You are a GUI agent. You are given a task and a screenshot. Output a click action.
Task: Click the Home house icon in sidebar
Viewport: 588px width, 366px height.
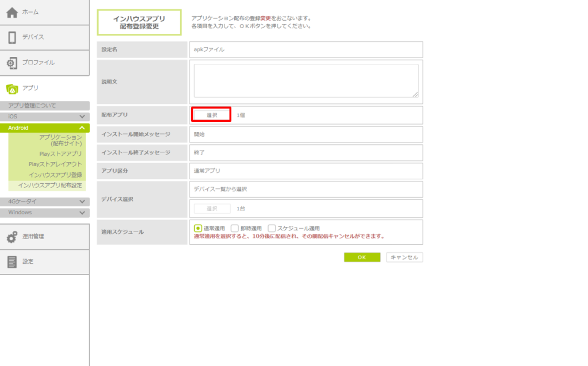pyautogui.click(x=12, y=13)
